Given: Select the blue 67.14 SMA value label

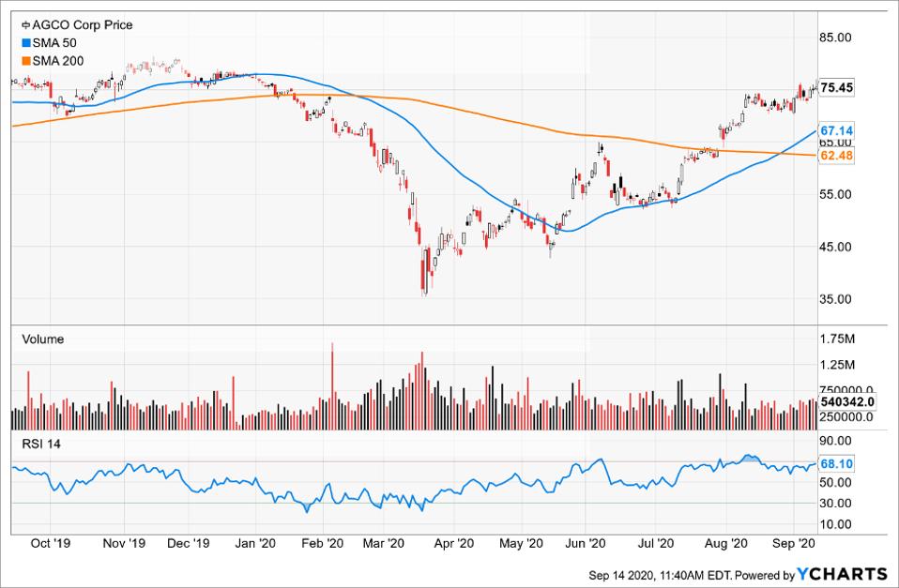Looking at the screenshot, I should [x=836, y=130].
